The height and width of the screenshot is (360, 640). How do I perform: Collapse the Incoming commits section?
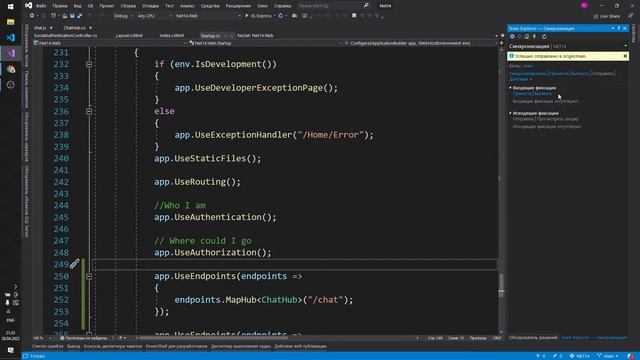(x=510, y=88)
